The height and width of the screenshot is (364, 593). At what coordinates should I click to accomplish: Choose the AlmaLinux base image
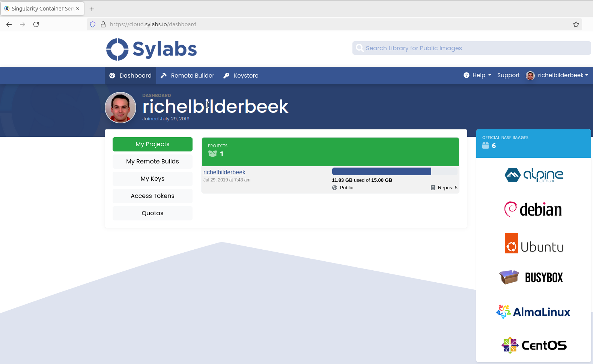tap(533, 312)
